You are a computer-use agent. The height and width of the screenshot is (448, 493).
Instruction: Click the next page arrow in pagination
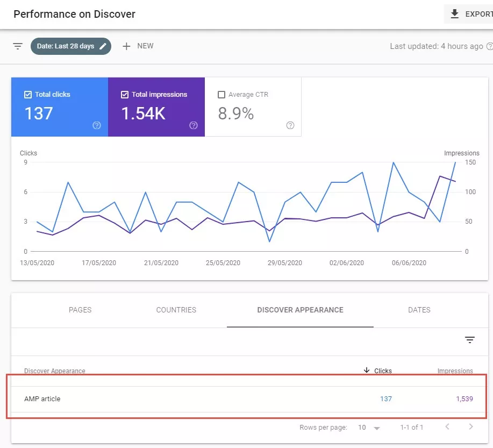471,427
